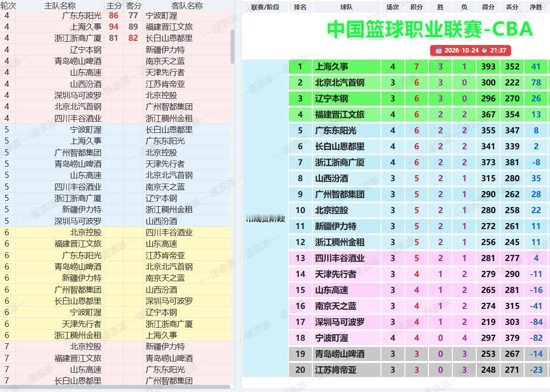Select 浙江浙商广厦 in the rank 7 standings row
The image size is (550, 392).
click(x=340, y=162)
